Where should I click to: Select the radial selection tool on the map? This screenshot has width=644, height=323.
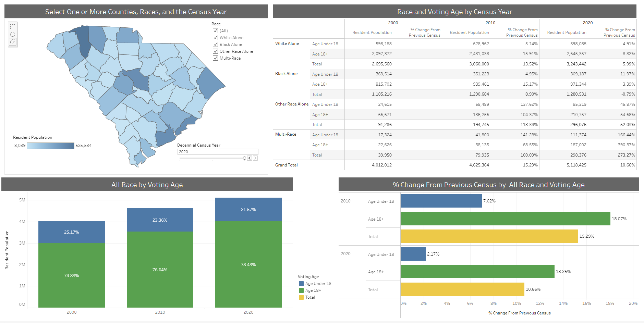(13, 34)
